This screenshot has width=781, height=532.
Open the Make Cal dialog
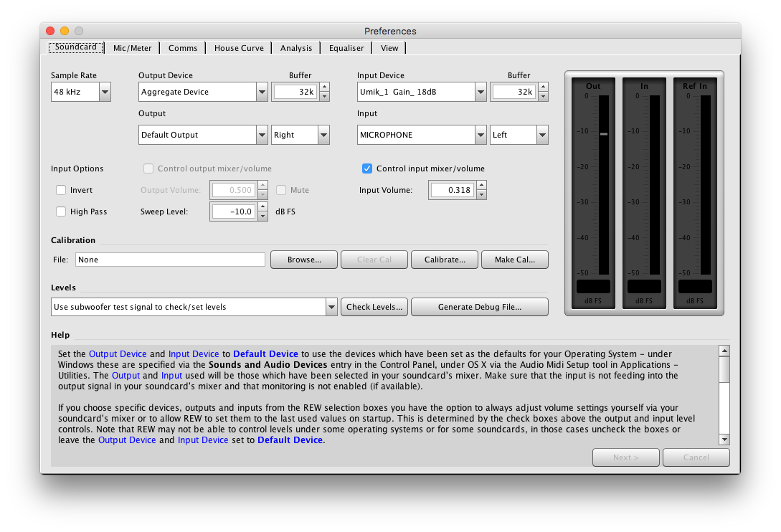514,260
